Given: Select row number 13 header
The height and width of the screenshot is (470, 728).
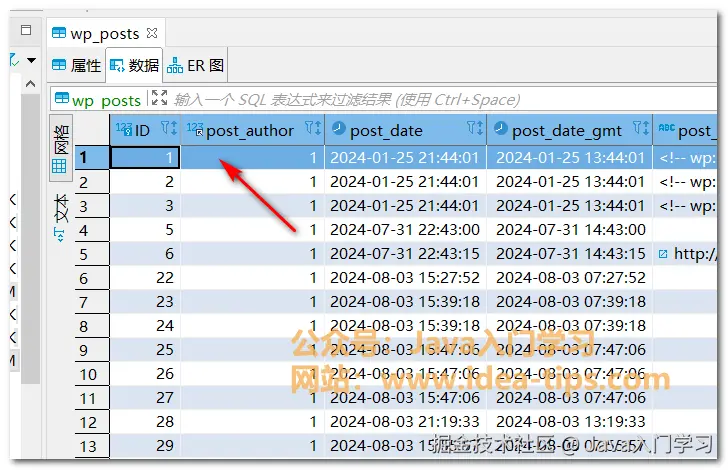Looking at the screenshot, I should (92, 446).
